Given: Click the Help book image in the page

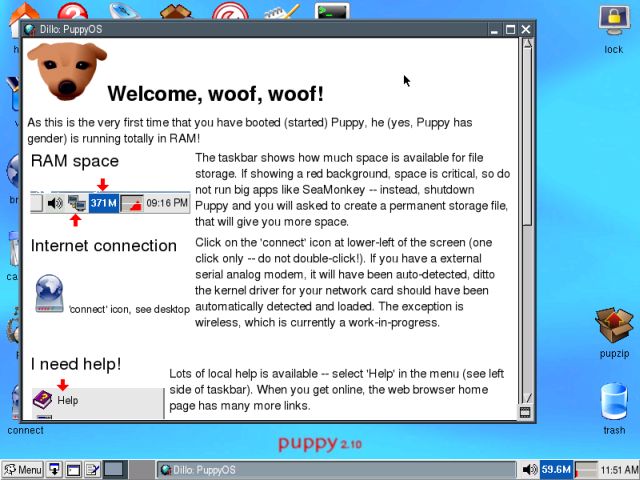Looking at the screenshot, I should pyautogui.click(x=42, y=400).
